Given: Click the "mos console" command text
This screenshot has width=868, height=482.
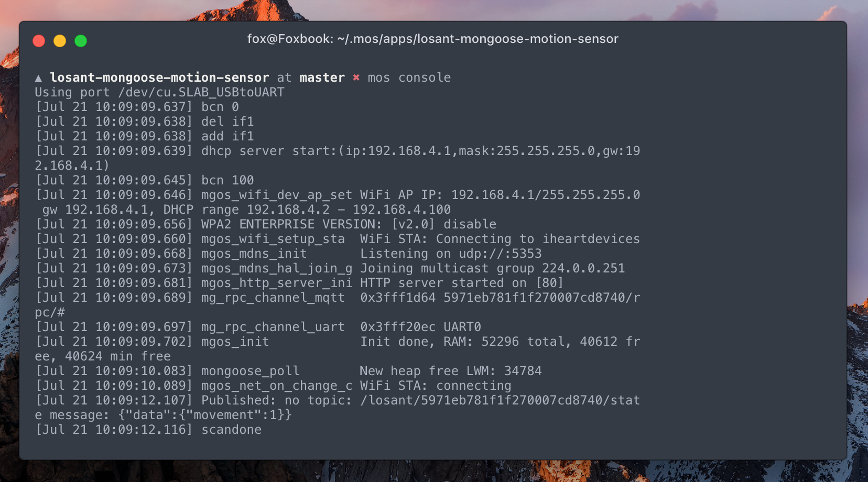Looking at the screenshot, I should tap(409, 78).
